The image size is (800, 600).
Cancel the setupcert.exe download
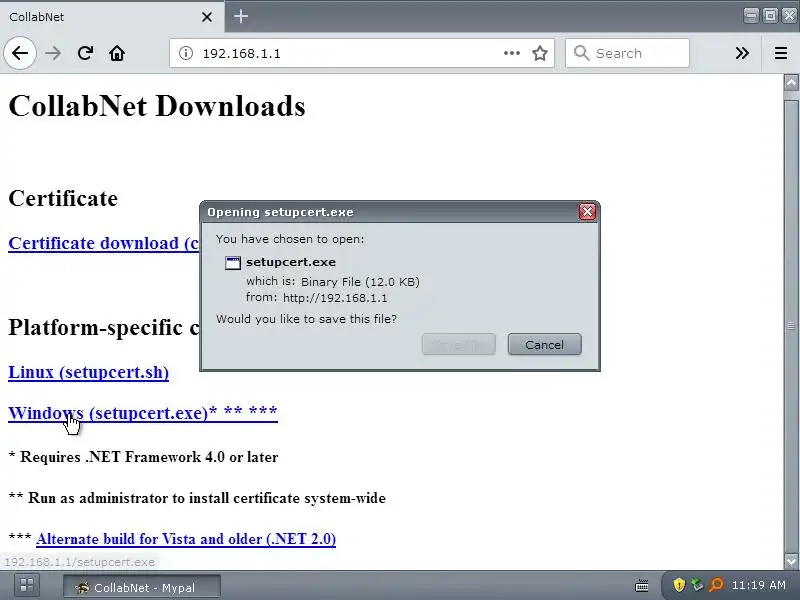click(544, 344)
